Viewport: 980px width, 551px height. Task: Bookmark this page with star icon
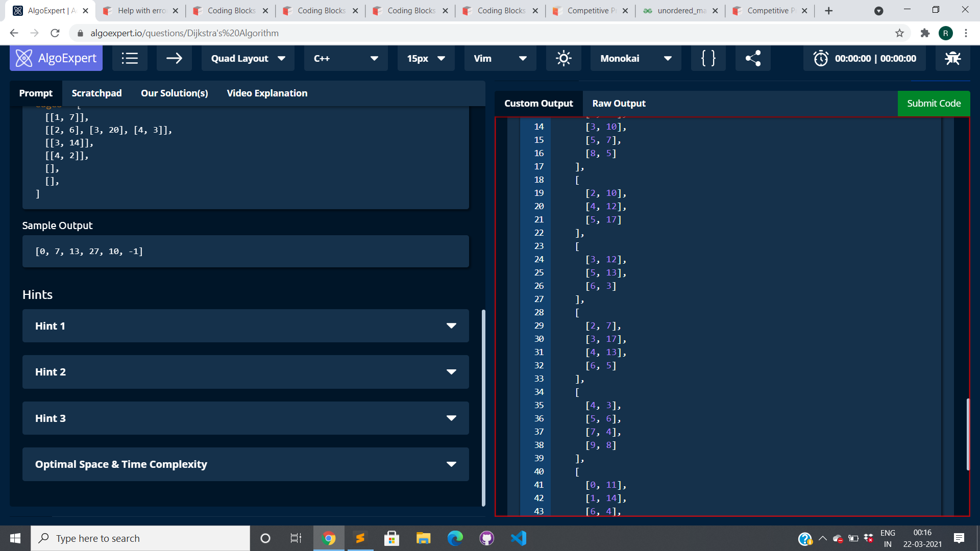tap(899, 33)
